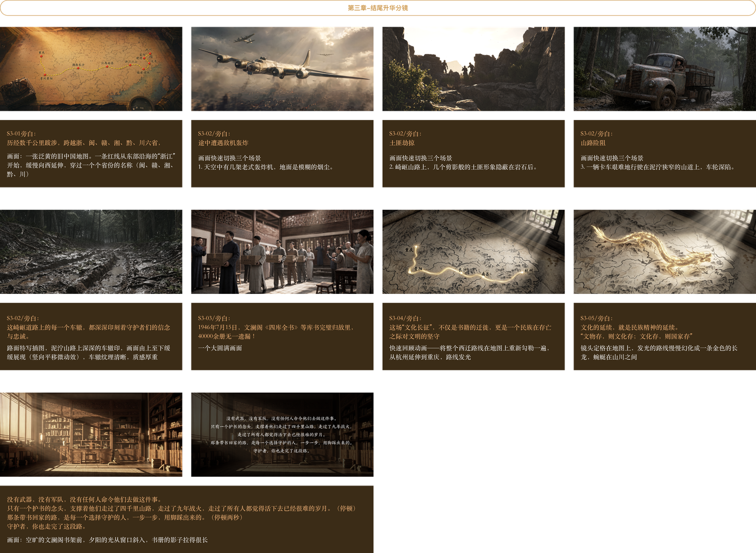Click description "快速回顾动画——将整个西迁路线"
Image resolution: width=756 pixels, height=553 pixels.
pyautogui.click(x=470, y=353)
